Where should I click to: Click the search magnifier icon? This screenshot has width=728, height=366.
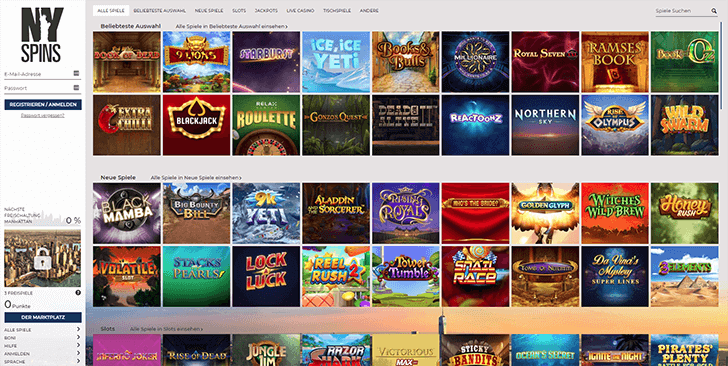tap(714, 11)
